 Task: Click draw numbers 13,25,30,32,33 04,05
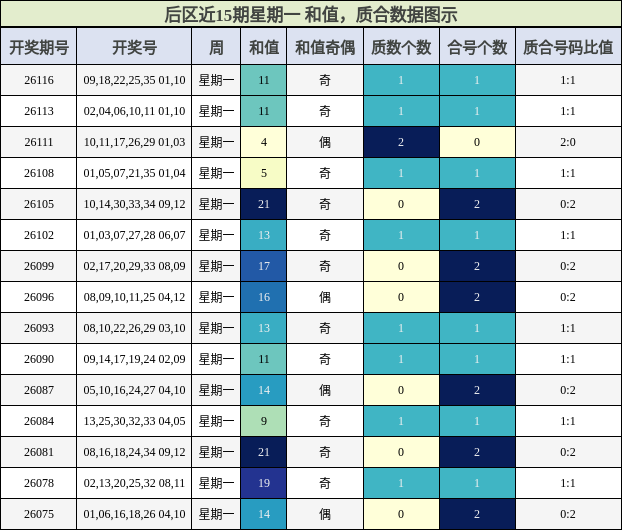[134, 421]
